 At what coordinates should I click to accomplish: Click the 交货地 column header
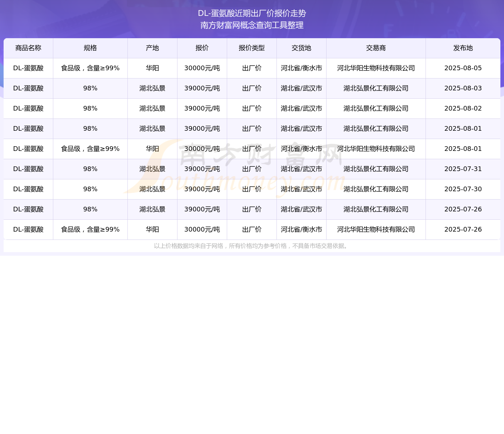point(301,48)
